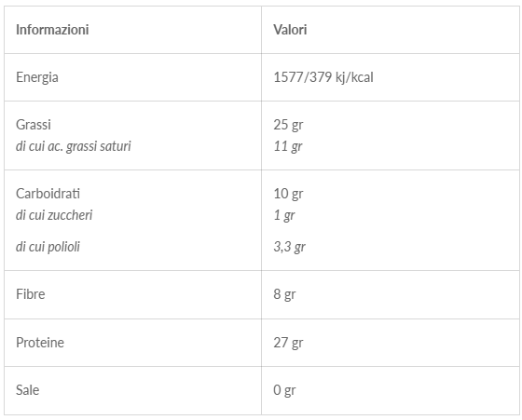Select the Proteine row label

(x=40, y=343)
